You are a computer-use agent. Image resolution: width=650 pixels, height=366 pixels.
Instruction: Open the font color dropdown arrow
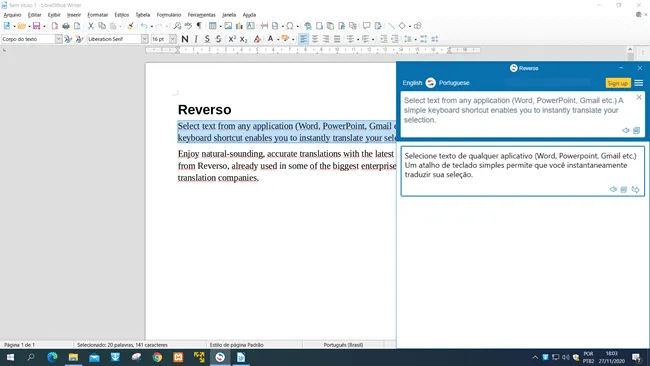point(278,39)
